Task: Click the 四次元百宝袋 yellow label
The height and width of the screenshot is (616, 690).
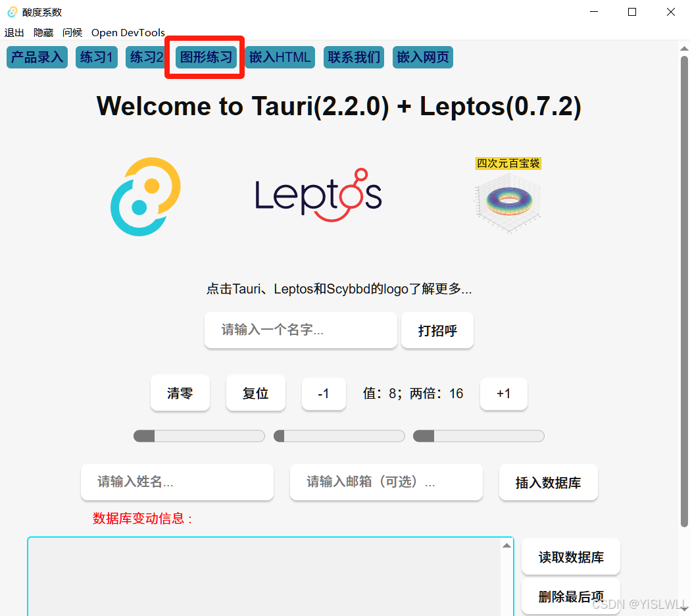Action: tap(508, 163)
